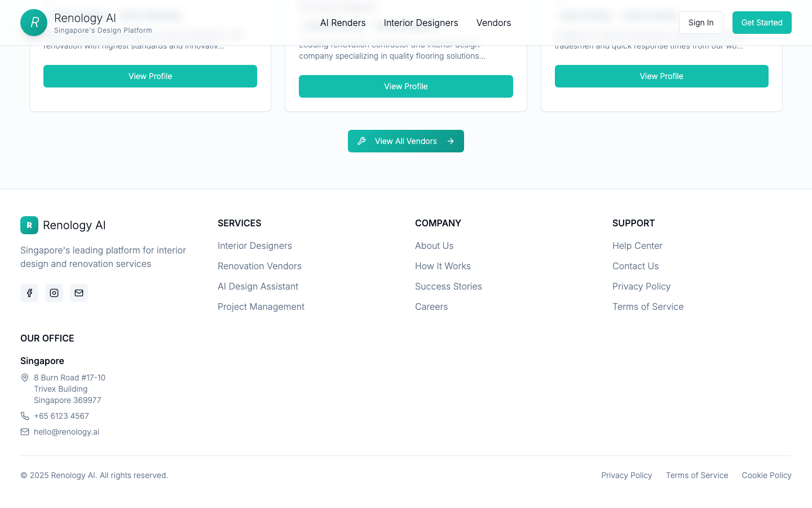Click the SUPPORT column heading
The height and width of the screenshot is (508, 812).
634,223
